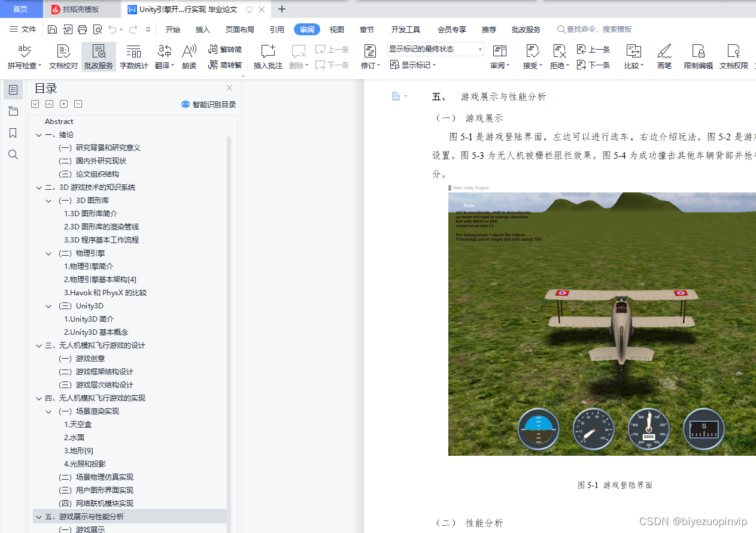Open the bookmark sidebar icon
Viewport: 756px width, 533px height.
[x=13, y=133]
